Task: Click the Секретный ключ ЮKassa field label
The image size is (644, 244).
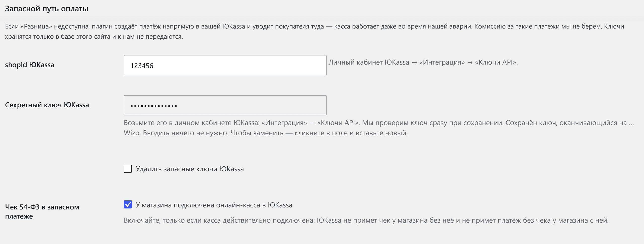Action: pos(47,105)
